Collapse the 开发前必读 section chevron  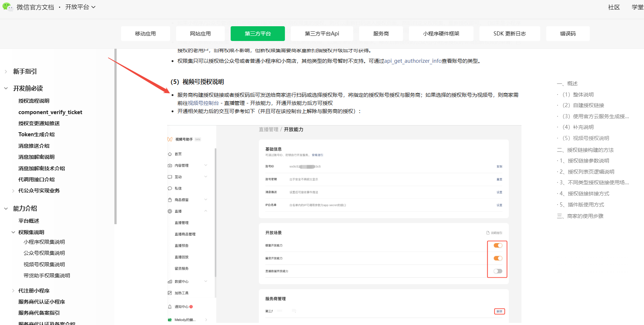[6, 88]
